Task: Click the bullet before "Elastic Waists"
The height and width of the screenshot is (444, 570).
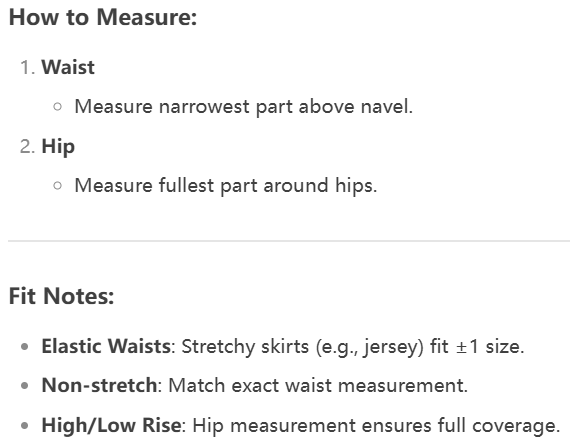Action: (x=25, y=347)
